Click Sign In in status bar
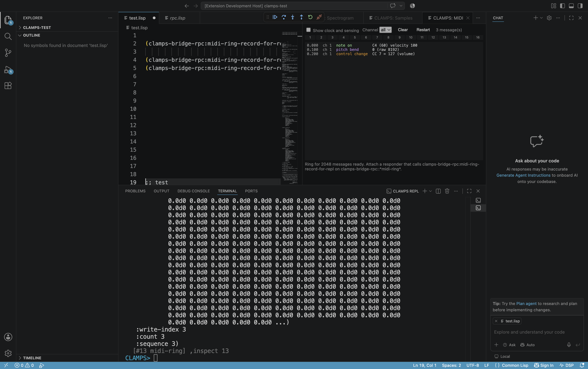 544,365
